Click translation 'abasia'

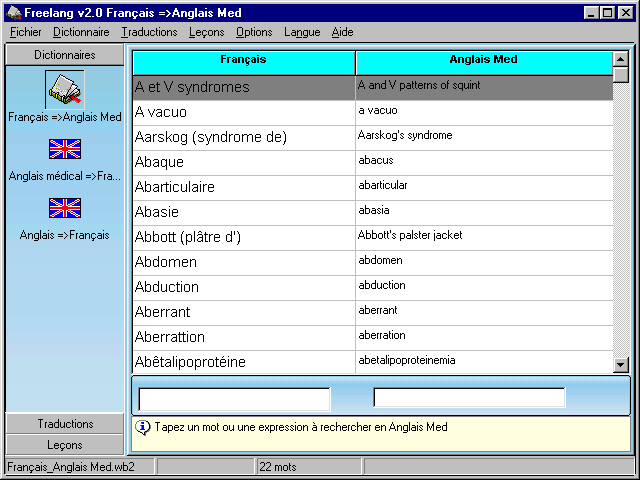point(374,210)
